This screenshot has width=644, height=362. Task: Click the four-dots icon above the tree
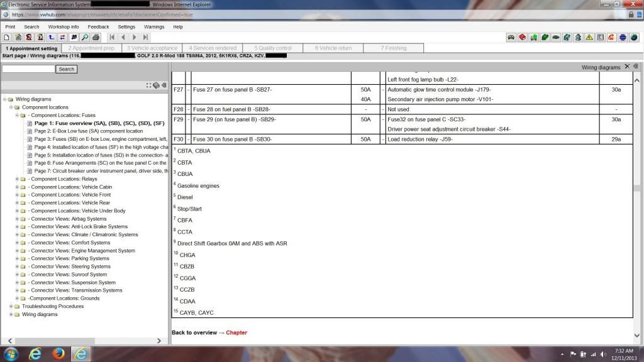point(148,85)
